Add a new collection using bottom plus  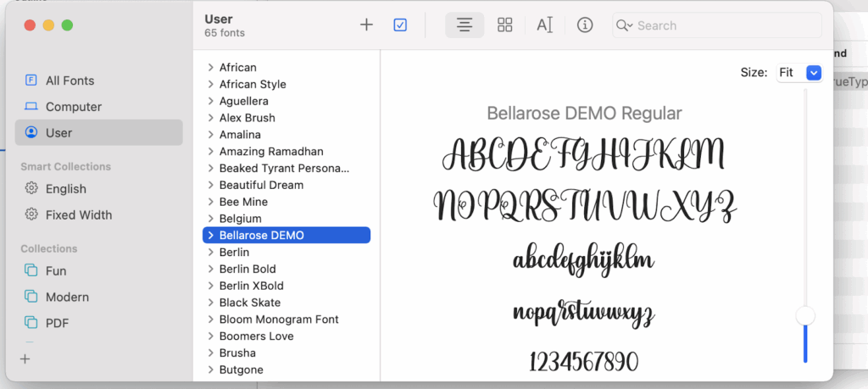coord(25,358)
